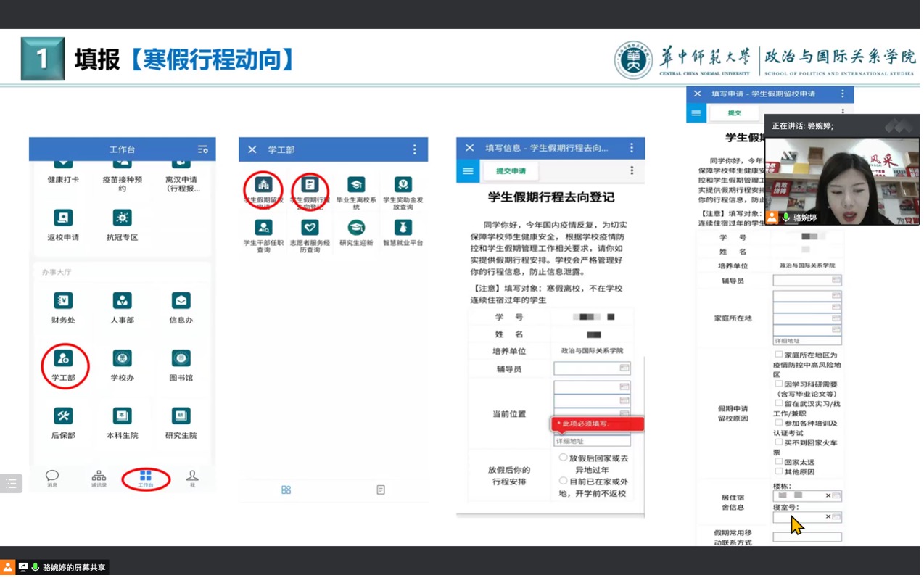Viewport: 924px width, 578px height.
Task: Check the 回家太远 checkbox
Action: (778, 461)
